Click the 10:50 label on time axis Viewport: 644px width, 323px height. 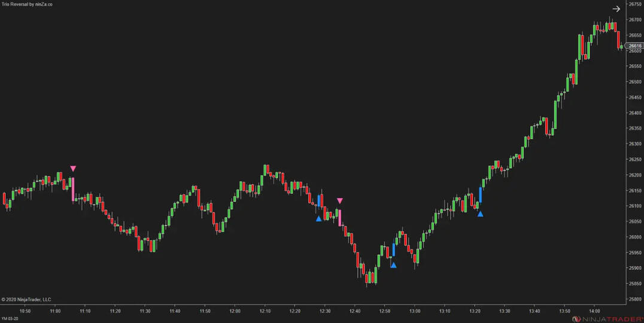pos(25,311)
